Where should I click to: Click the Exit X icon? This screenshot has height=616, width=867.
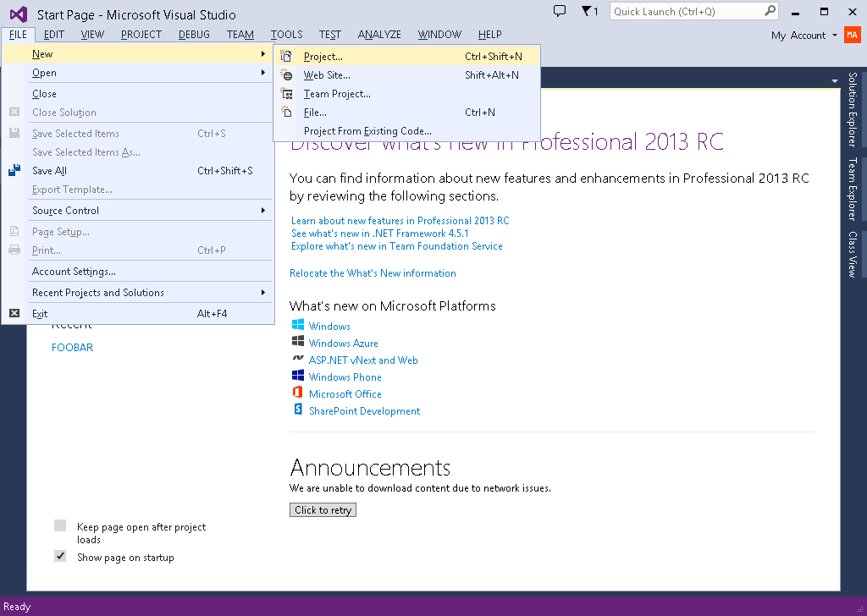pos(14,313)
